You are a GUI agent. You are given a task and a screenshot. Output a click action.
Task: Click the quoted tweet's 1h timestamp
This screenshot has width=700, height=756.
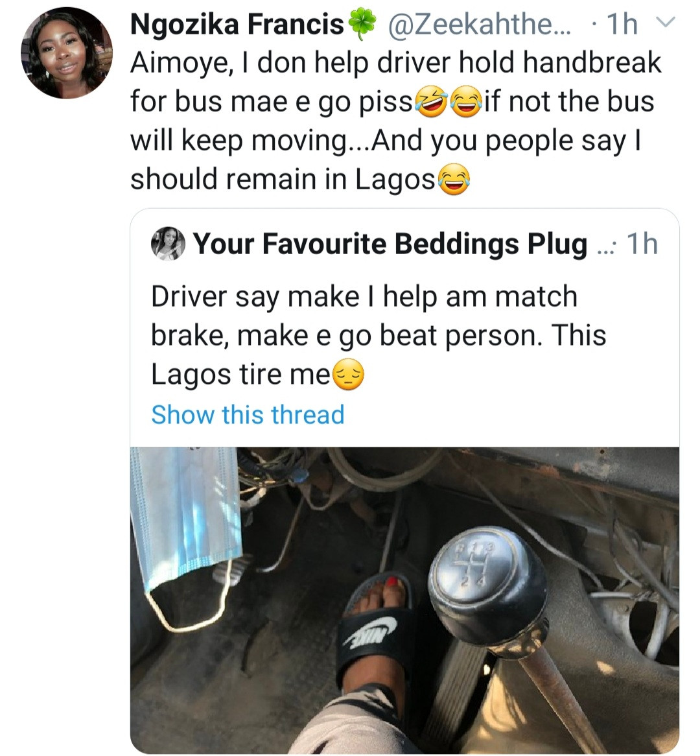[x=642, y=244]
